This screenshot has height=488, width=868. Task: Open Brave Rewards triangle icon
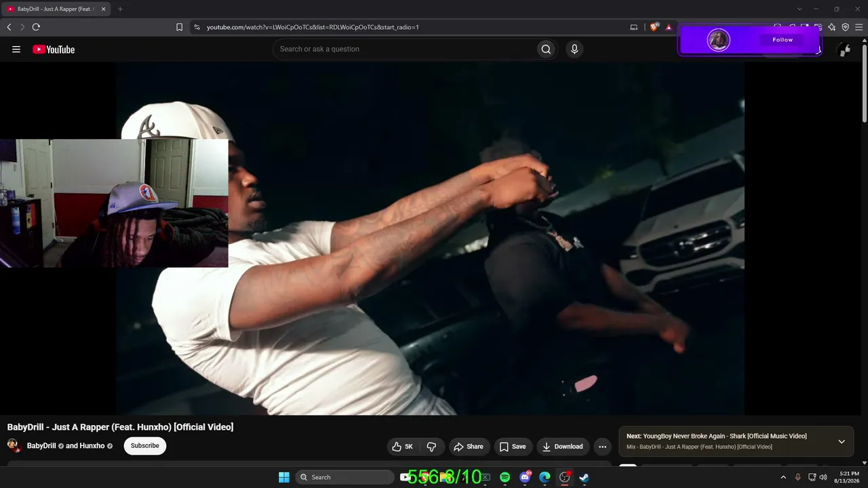coord(669,27)
